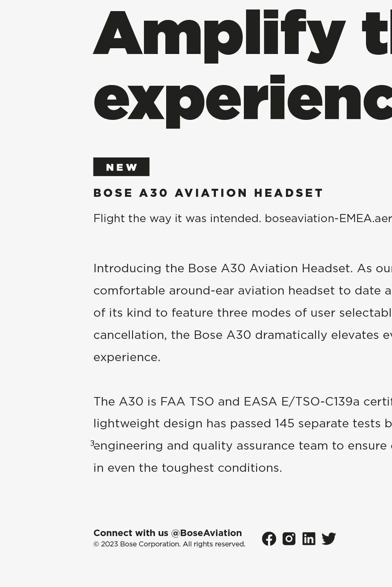Open the Twitter bird icon

click(x=329, y=539)
